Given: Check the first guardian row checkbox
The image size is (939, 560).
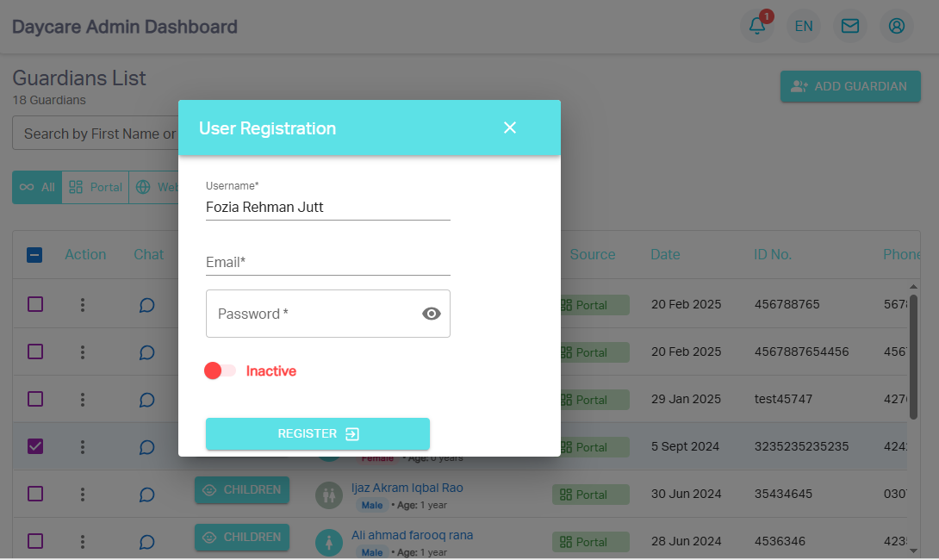Looking at the screenshot, I should point(35,305).
